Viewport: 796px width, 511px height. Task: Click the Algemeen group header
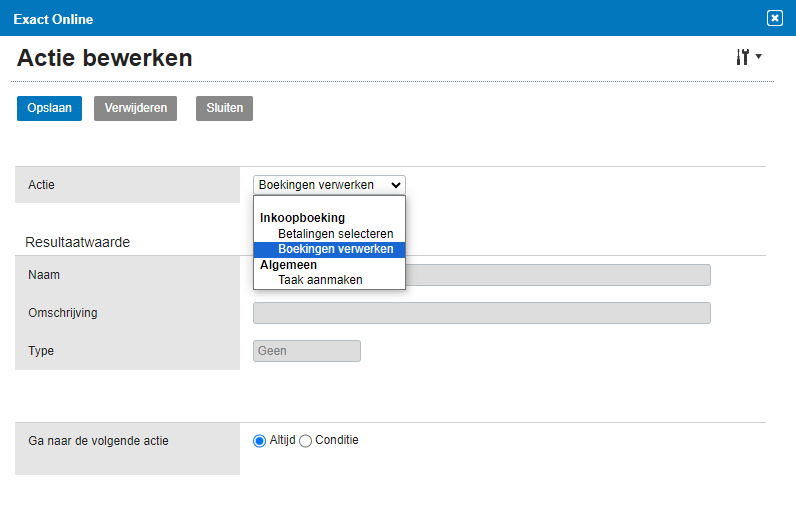(288, 265)
